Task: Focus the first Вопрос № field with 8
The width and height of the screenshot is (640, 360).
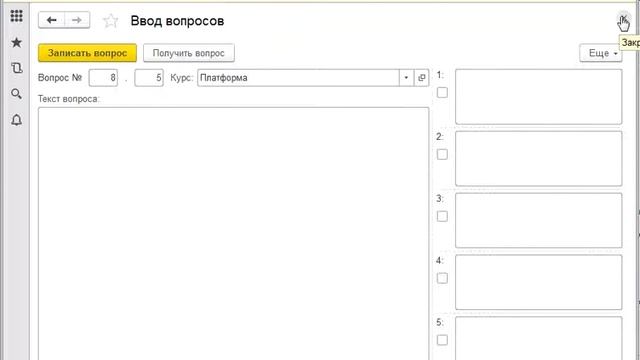Action: click(103, 78)
